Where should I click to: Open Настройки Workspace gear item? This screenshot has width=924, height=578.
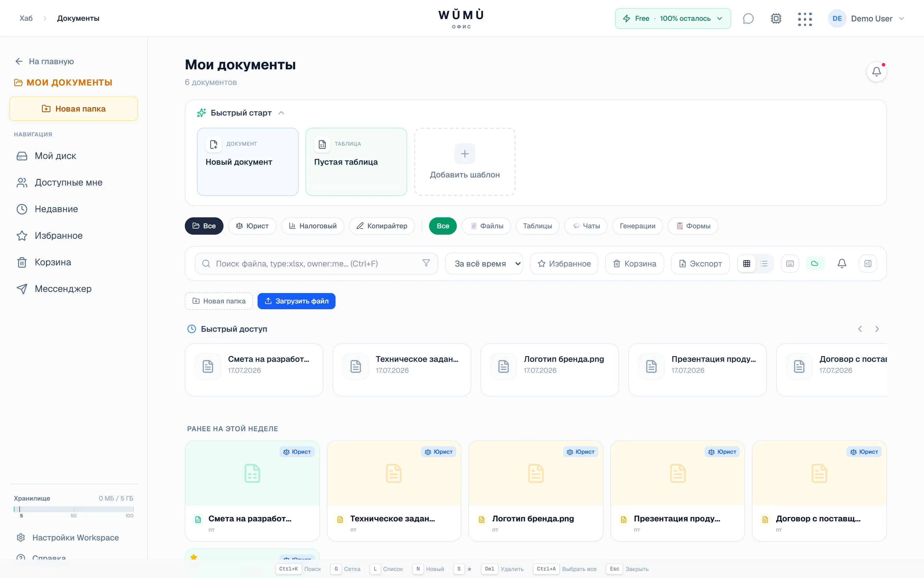pyautogui.click(x=73, y=537)
